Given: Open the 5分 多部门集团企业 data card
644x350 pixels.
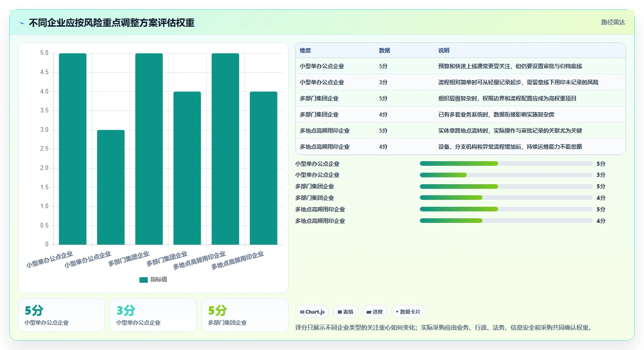Looking at the screenshot, I should coord(245,315).
